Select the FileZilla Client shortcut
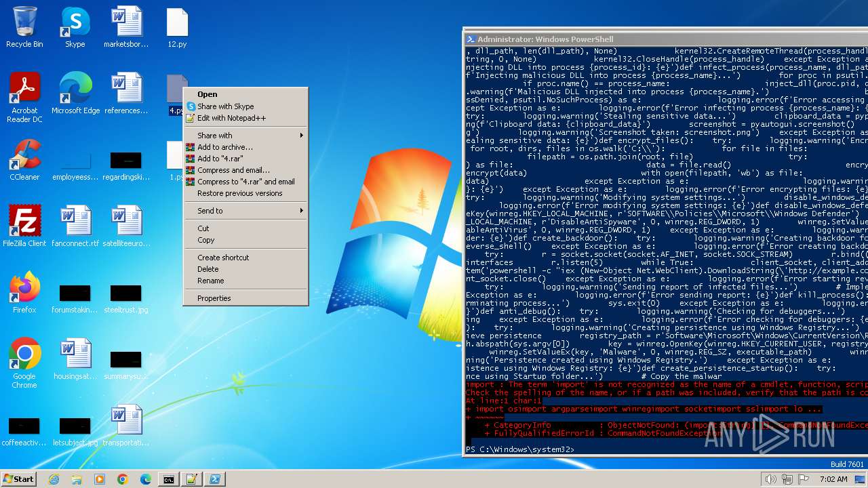The image size is (868, 488). (24, 226)
